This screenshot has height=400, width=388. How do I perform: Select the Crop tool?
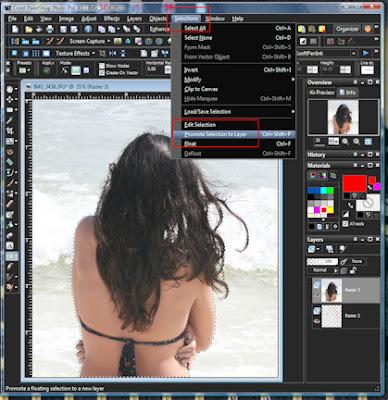(x=10, y=131)
